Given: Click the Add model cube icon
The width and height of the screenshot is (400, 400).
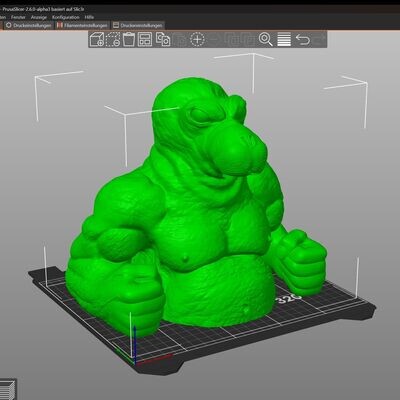Looking at the screenshot, I should point(97,39).
